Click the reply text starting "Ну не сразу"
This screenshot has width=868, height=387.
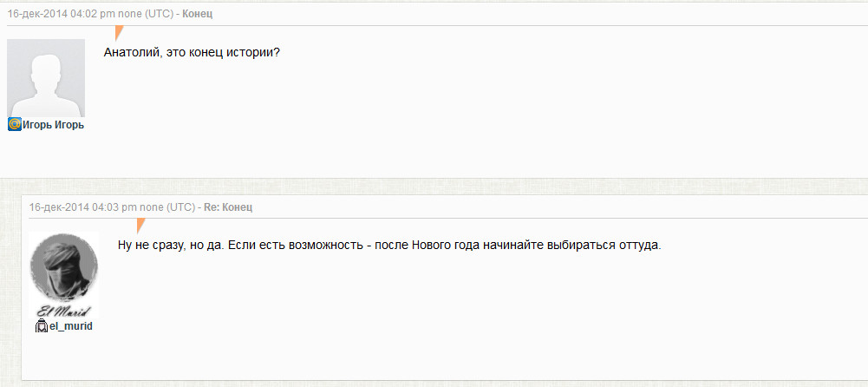coord(389,245)
